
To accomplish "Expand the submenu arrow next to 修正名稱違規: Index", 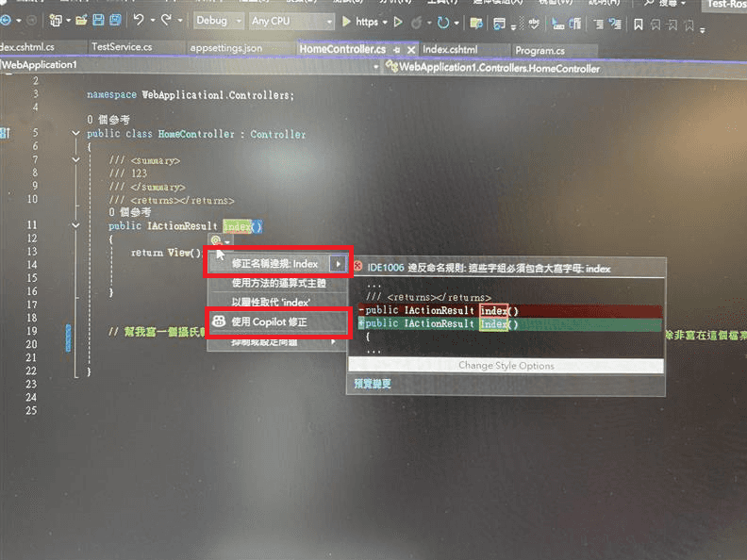I will pos(339,264).
